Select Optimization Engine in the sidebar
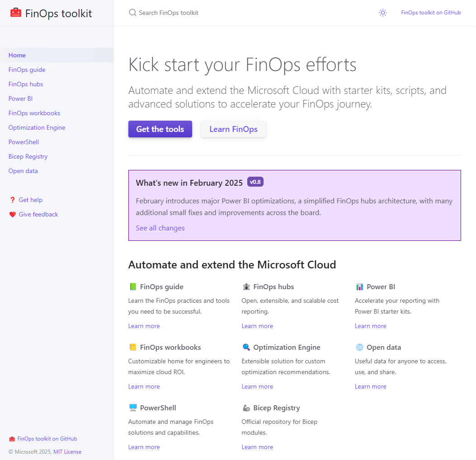476x460 pixels. coord(37,128)
